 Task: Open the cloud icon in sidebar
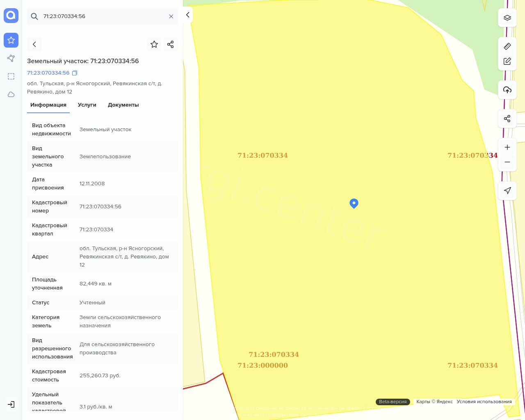coord(11,94)
